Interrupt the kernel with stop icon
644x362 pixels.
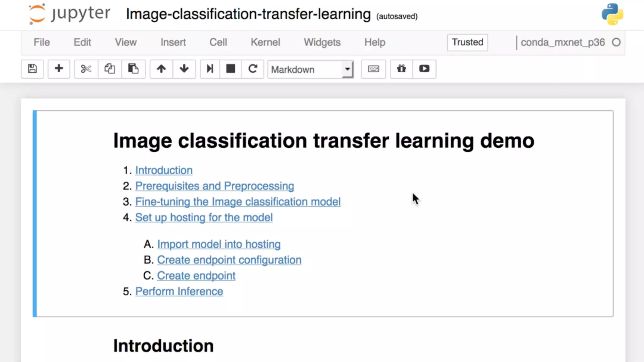[230, 69]
